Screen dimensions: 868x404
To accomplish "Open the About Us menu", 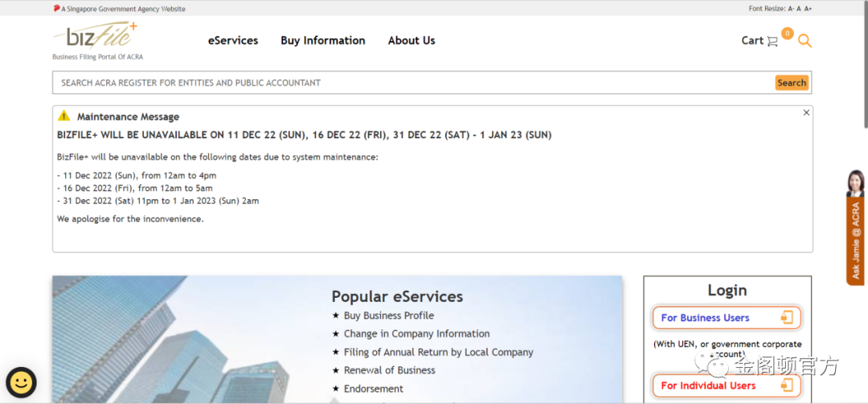I will click(x=411, y=40).
